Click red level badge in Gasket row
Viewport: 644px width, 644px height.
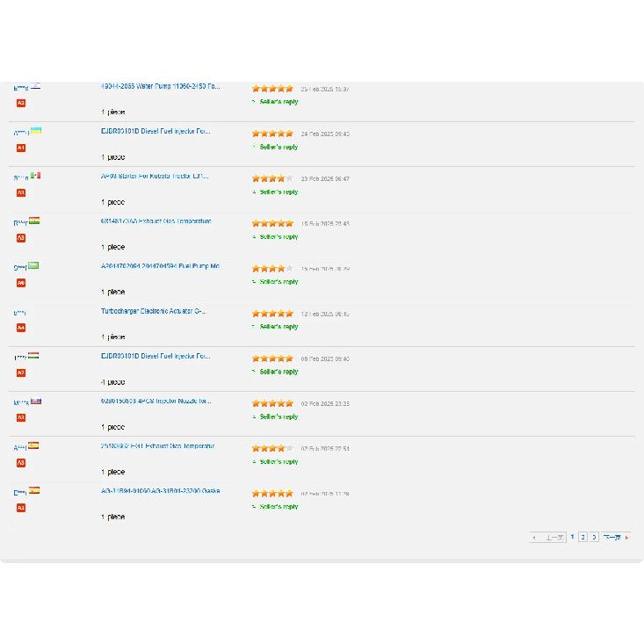(x=21, y=508)
